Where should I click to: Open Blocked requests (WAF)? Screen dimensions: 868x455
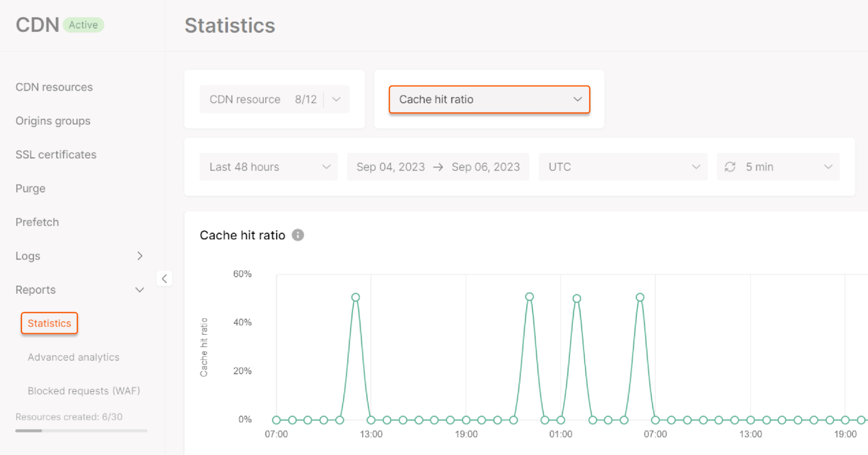[84, 391]
